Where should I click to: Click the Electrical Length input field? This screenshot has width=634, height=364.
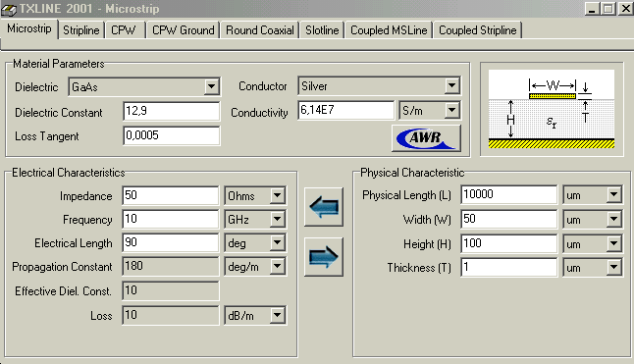pos(170,242)
